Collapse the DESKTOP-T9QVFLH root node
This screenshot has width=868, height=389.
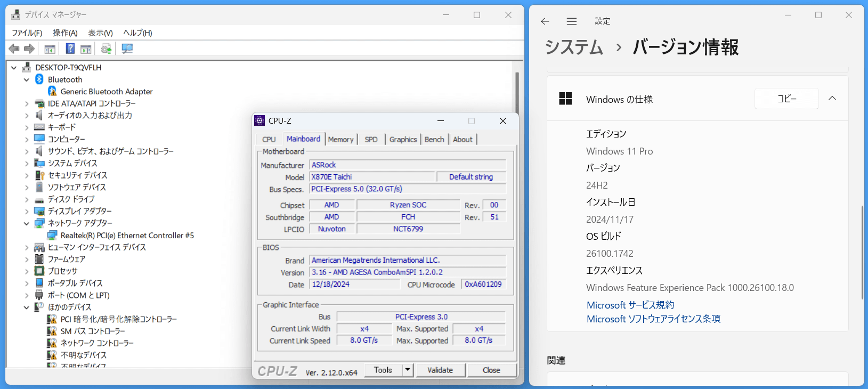tap(14, 68)
